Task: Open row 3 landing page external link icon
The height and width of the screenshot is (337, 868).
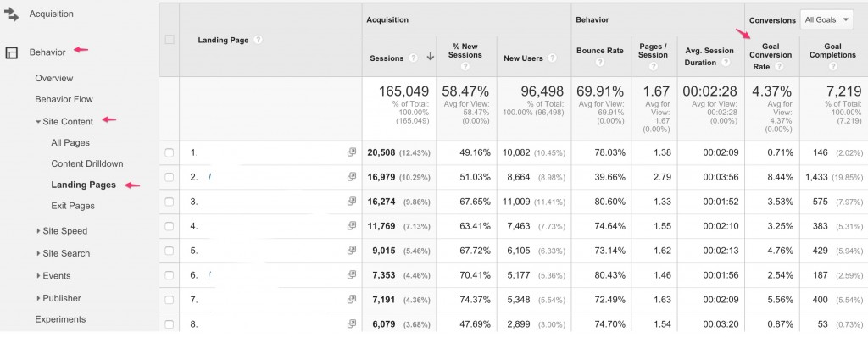Action: click(352, 202)
